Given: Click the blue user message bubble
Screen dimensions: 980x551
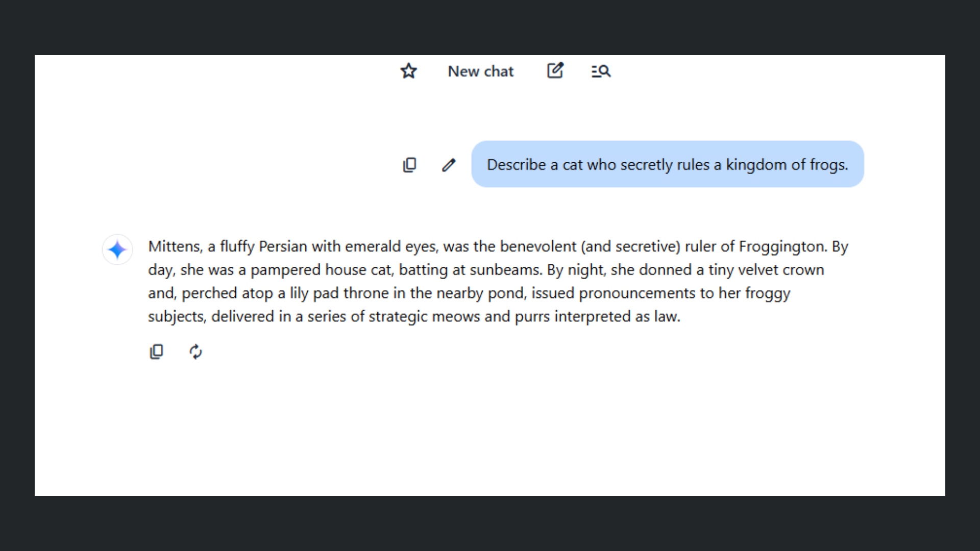Looking at the screenshot, I should coord(667,164).
